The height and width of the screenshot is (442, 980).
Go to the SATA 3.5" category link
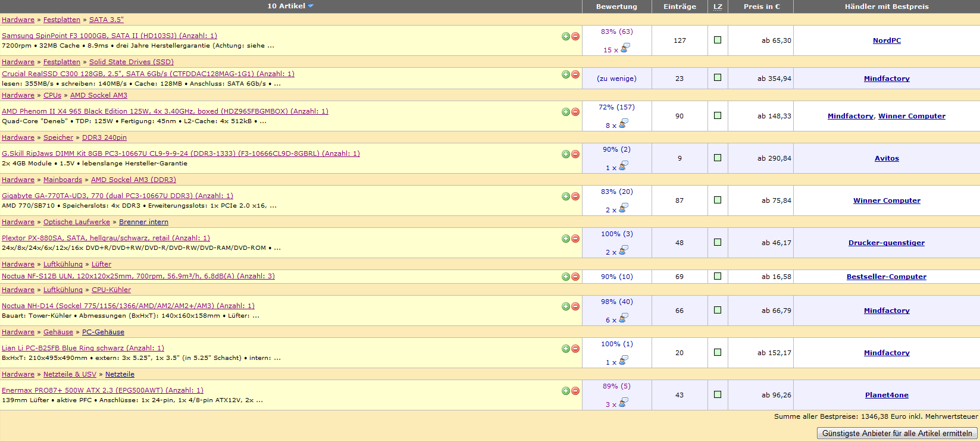tap(107, 20)
